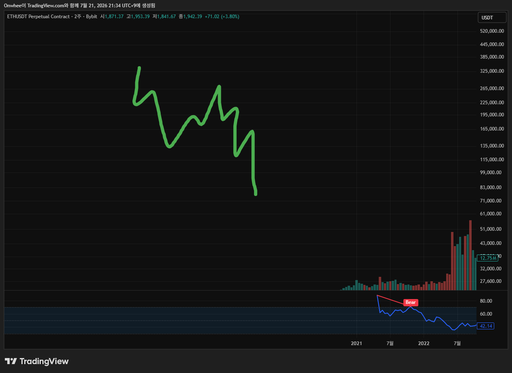Click the 520,000.00 price axis label
This screenshot has height=373, width=512.
(492, 31)
